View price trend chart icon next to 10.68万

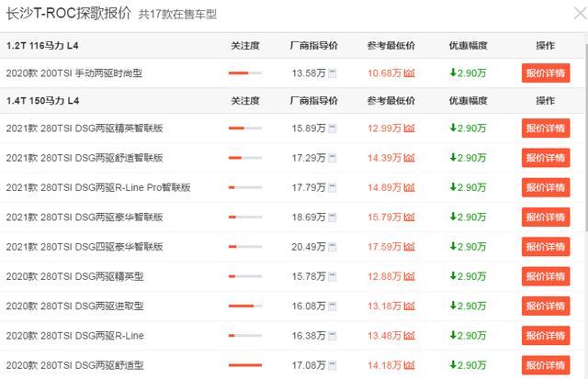(x=410, y=73)
